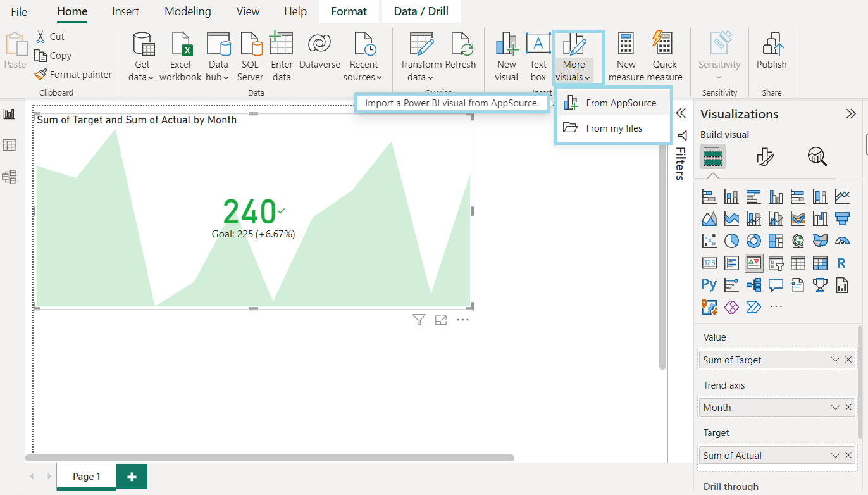Choose the ArcGIS Maps visual
The image size is (868, 495).
(709, 307)
